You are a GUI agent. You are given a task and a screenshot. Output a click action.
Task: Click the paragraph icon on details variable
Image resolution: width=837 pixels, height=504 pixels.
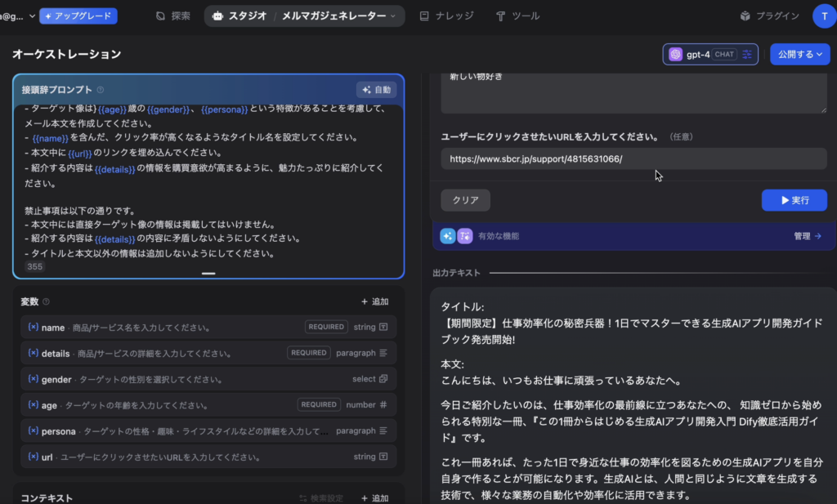(383, 354)
